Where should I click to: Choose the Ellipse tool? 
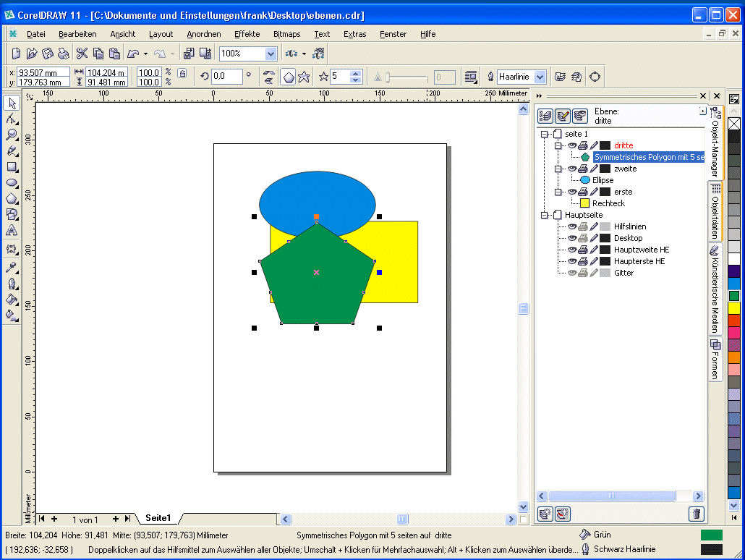coord(12,182)
